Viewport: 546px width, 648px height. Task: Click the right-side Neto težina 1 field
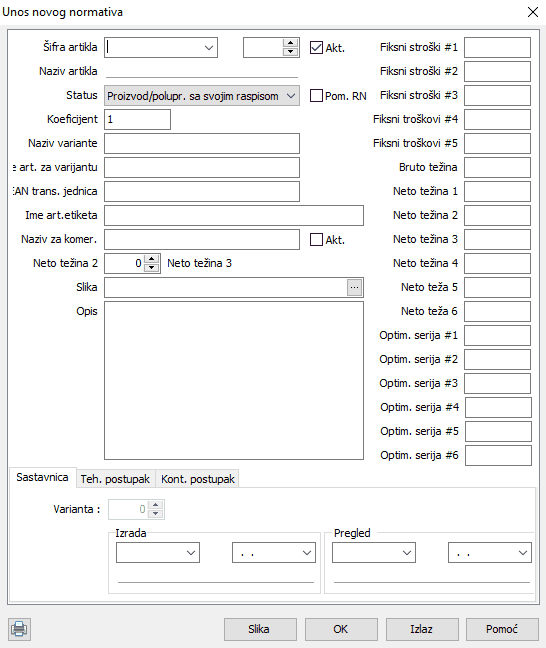(497, 191)
